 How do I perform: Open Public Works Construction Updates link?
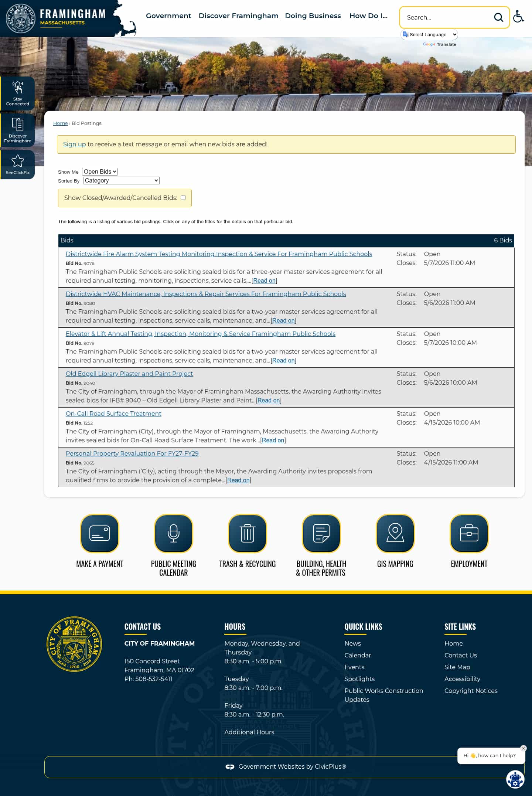[384, 695]
